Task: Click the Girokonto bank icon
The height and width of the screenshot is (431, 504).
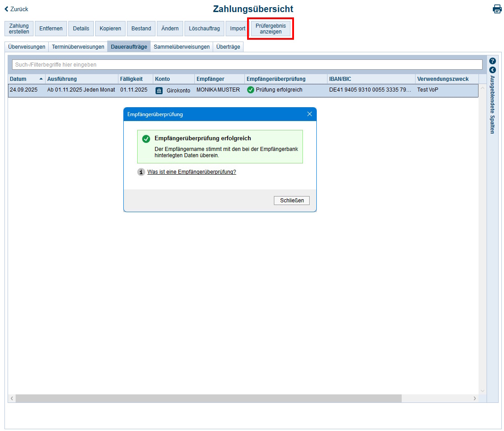Action: point(159,90)
